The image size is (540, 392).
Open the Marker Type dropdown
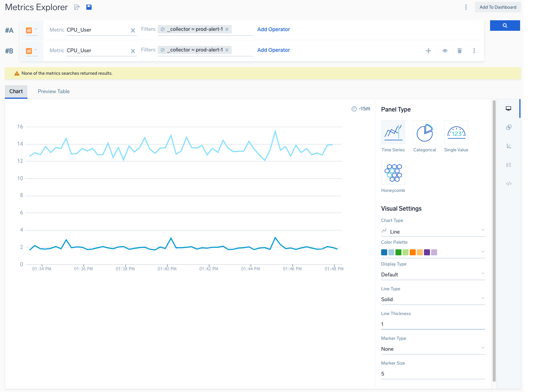[433, 349]
